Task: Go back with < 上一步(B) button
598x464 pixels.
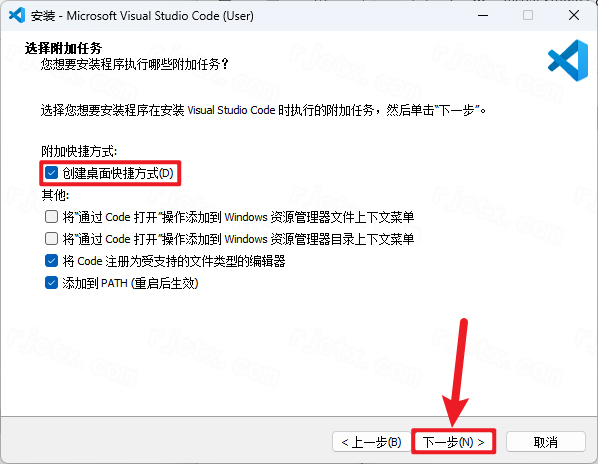Action: [x=371, y=442]
